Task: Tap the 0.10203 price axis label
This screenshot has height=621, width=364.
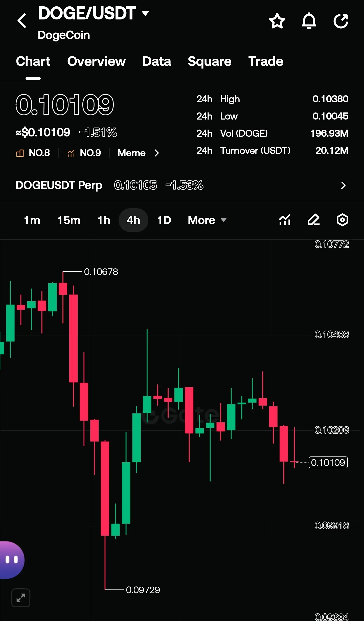Action: coord(332,430)
